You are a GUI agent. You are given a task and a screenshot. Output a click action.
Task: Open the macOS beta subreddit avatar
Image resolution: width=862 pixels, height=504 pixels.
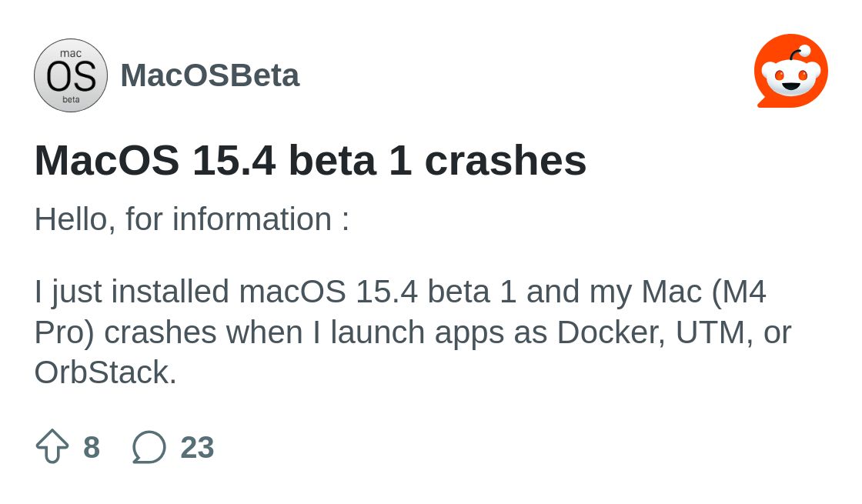[70, 75]
